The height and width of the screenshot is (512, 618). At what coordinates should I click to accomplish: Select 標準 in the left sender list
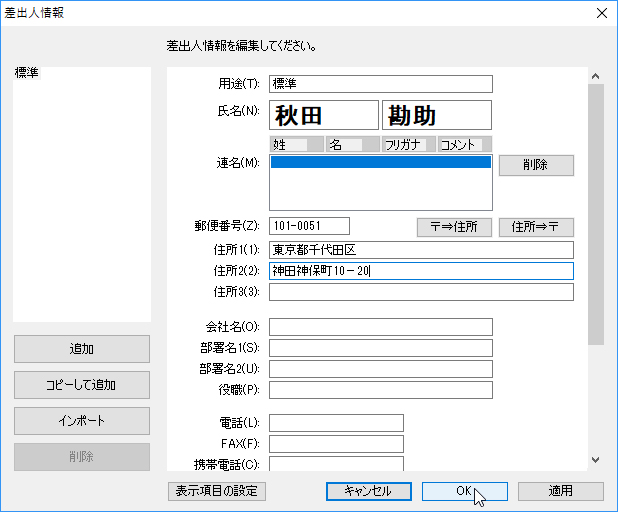pyautogui.click(x=28, y=74)
